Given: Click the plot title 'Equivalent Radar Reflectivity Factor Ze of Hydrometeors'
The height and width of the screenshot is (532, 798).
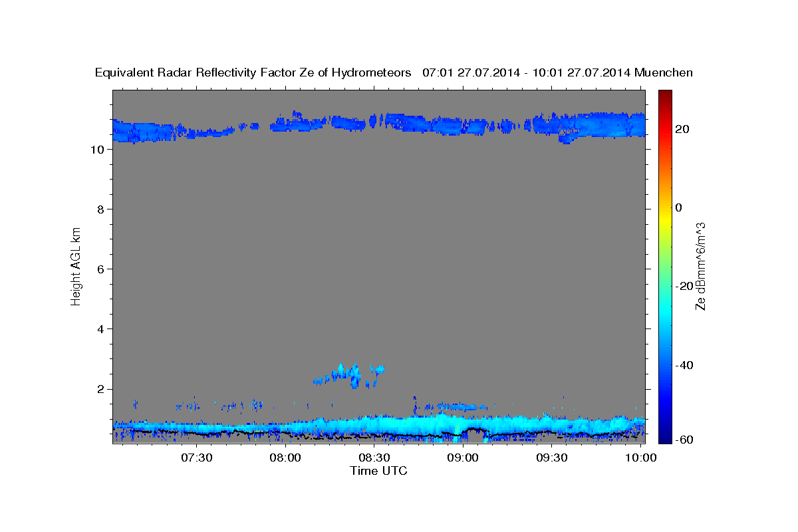Looking at the screenshot, I should coord(253,72).
